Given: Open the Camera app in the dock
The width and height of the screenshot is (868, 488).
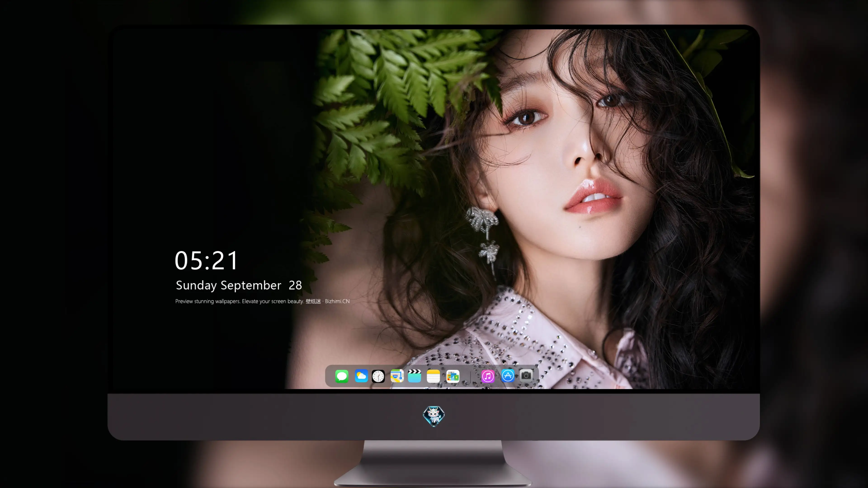Looking at the screenshot, I should [526, 375].
